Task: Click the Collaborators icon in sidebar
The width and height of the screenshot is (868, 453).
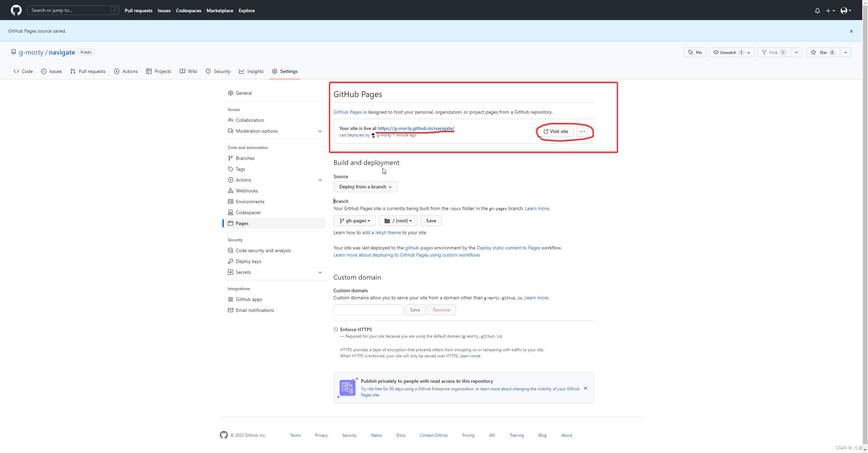Action: (x=231, y=119)
